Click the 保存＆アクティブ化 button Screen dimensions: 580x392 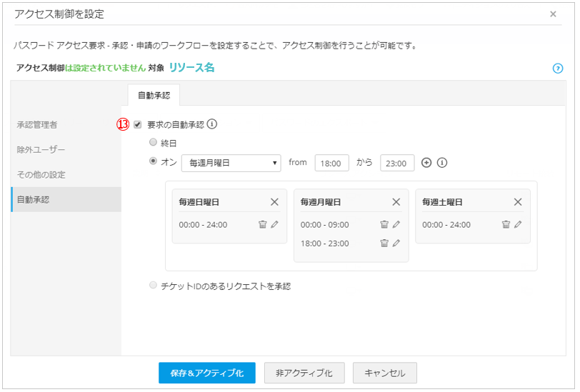point(206,373)
